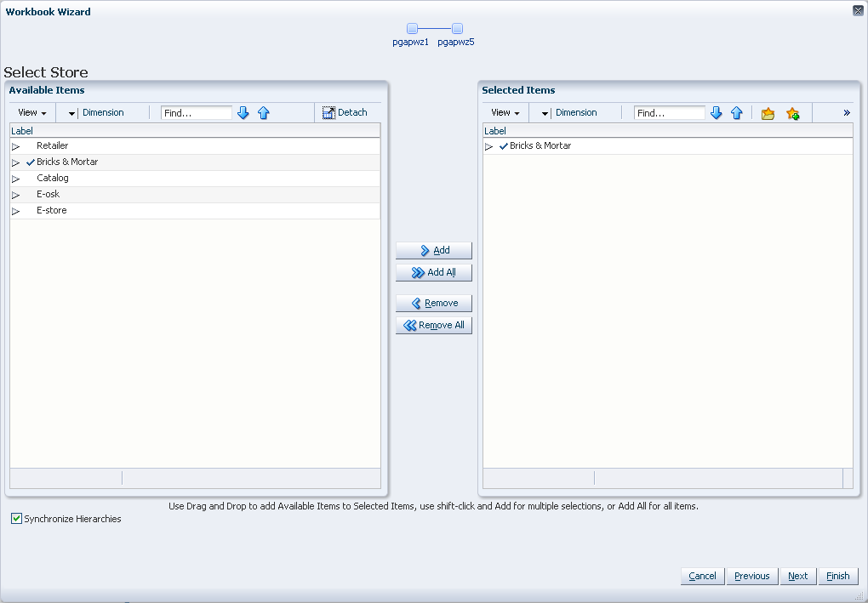Image resolution: width=868 pixels, height=603 pixels.
Task: Click Dimension label in Available Items toolbar
Action: 103,112
